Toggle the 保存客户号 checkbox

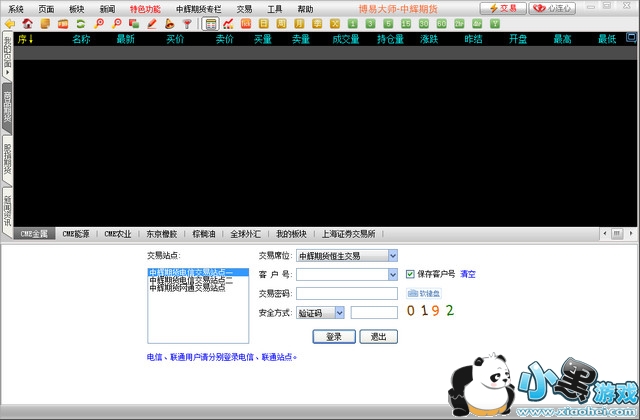pyautogui.click(x=410, y=274)
